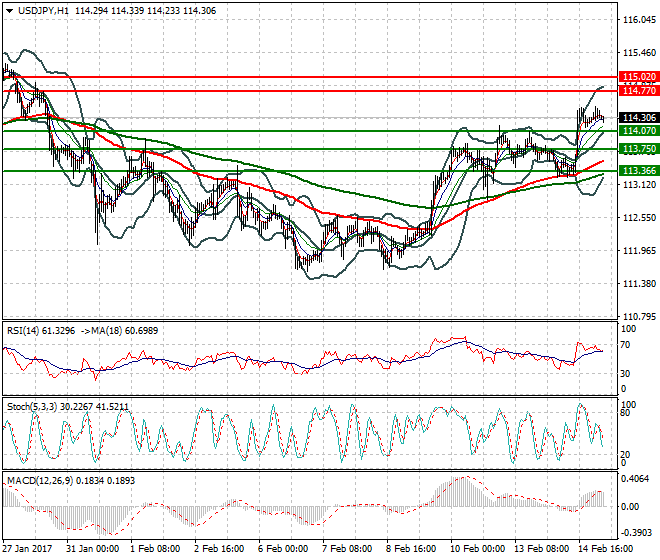This screenshot has height=560, width=660.
Task: Select the 114.070 green support price label
Action: (639, 131)
